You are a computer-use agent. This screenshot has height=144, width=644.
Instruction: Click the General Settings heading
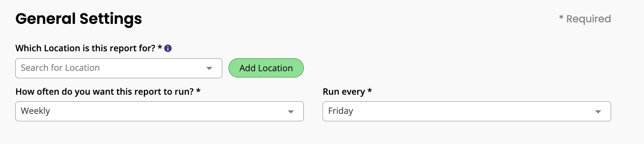click(x=79, y=19)
